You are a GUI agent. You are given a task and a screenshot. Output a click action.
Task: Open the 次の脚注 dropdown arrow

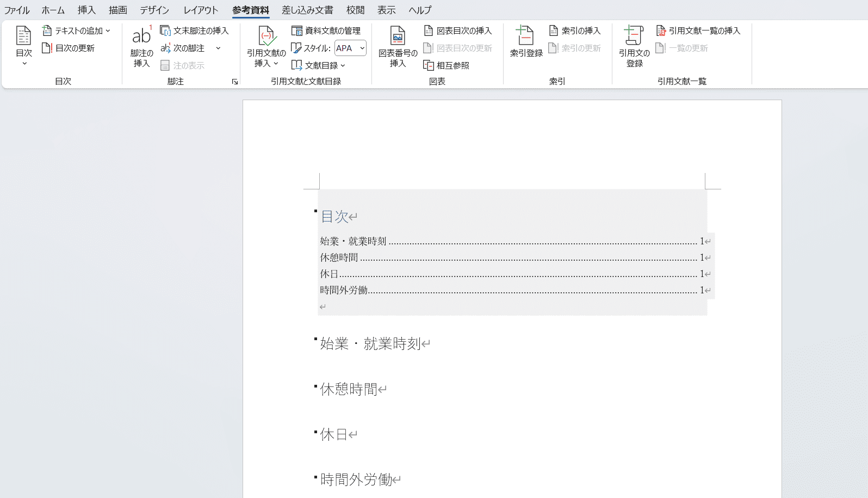pyautogui.click(x=218, y=48)
